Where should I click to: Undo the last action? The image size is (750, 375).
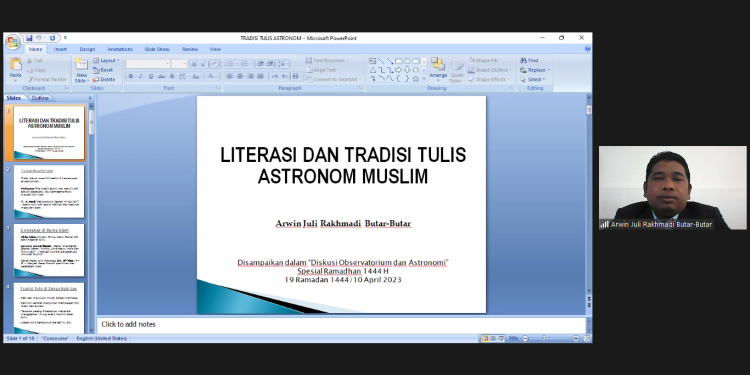[x=39, y=38]
